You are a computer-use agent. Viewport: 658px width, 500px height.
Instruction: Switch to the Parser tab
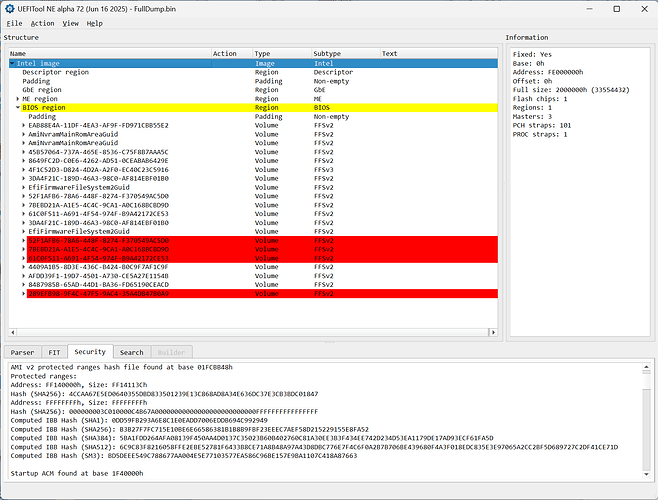pyautogui.click(x=22, y=352)
